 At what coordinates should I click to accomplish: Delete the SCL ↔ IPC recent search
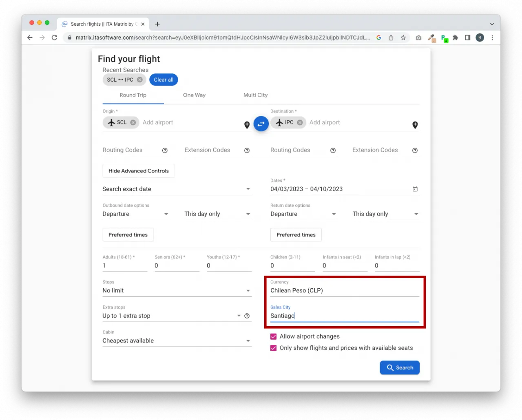140,80
